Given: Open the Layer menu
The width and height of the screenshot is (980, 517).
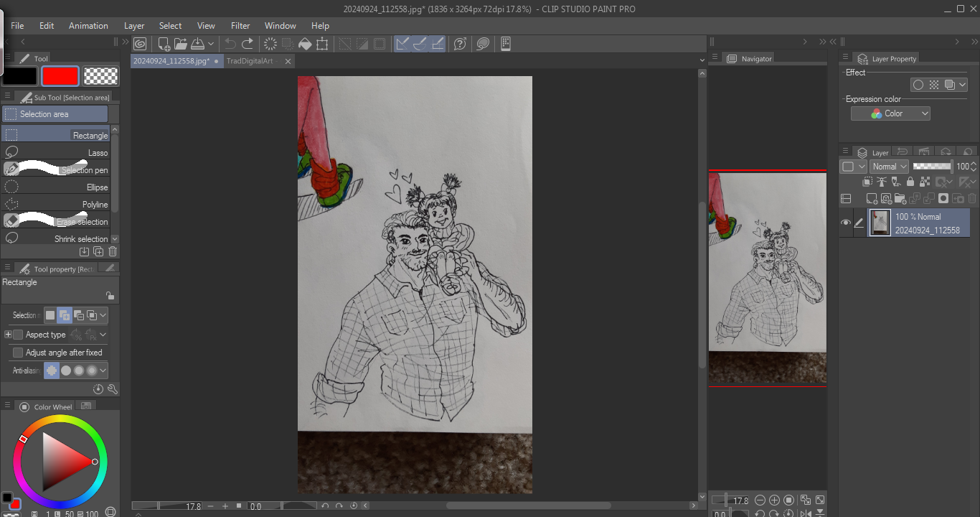Looking at the screenshot, I should point(134,26).
